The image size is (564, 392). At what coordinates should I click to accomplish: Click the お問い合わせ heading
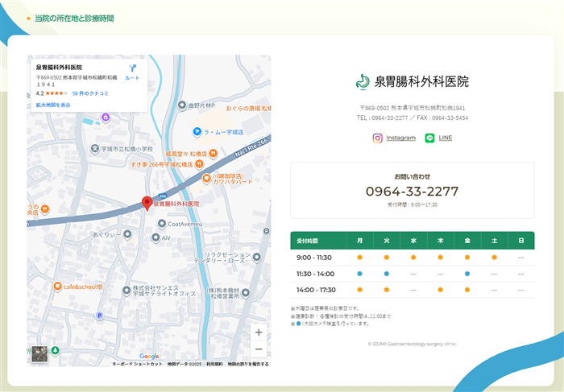coord(413,176)
